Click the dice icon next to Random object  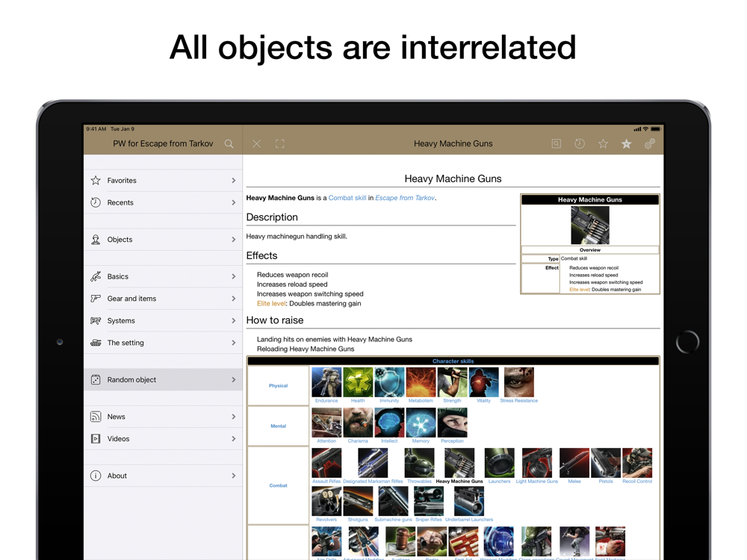[96, 379]
